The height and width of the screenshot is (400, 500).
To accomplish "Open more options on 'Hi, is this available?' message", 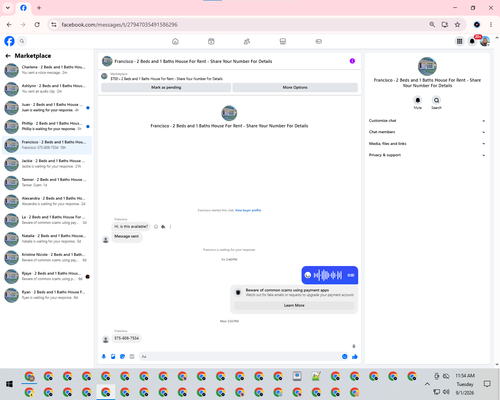I will coord(170,227).
